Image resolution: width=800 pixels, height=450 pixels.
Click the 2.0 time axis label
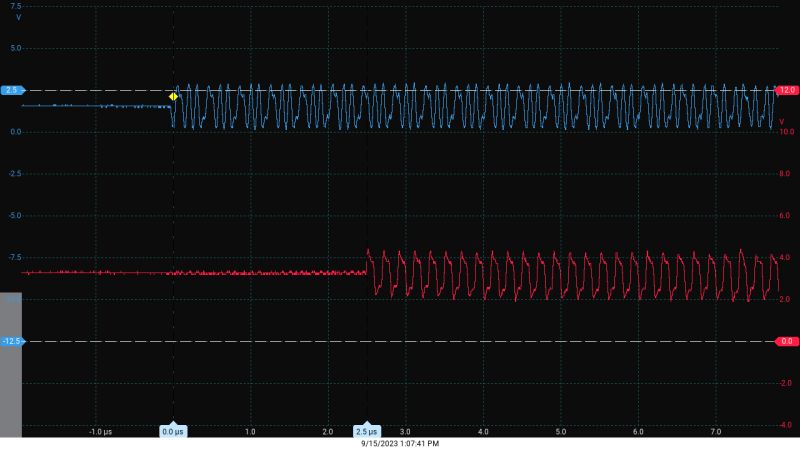click(328, 432)
